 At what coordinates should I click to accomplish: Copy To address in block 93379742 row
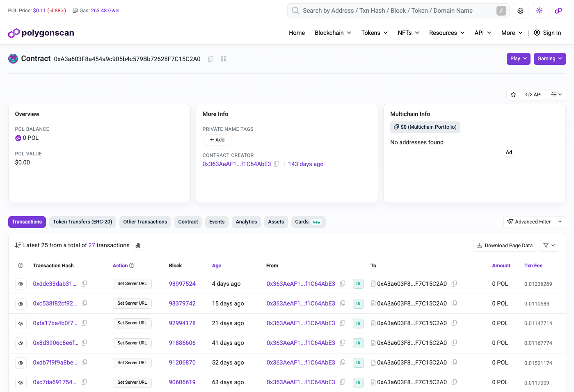[454, 303]
